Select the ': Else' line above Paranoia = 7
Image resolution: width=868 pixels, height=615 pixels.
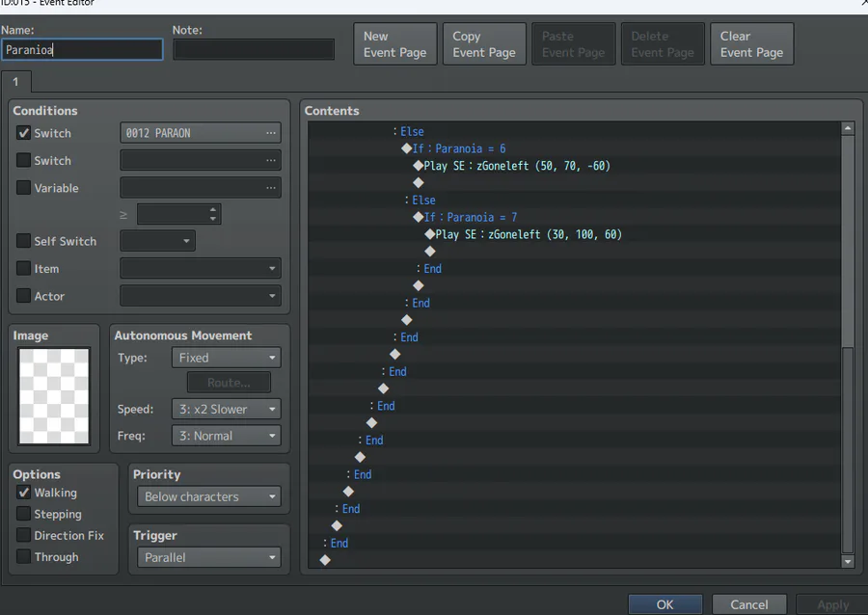[x=574, y=200]
